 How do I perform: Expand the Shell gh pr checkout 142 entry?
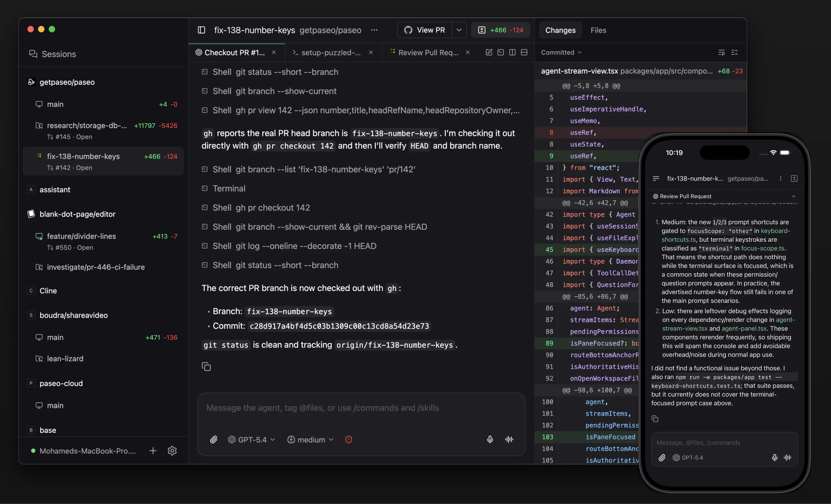(256, 208)
